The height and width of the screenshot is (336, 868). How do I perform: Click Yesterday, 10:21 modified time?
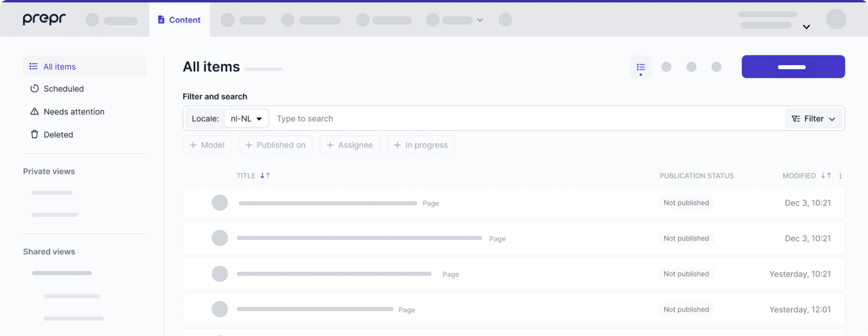(800, 274)
